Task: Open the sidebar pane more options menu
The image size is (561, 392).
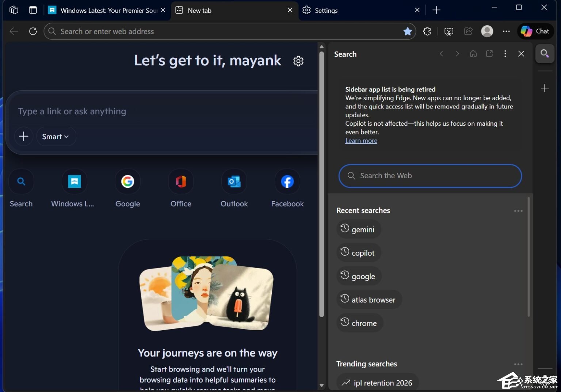Action: pos(505,54)
